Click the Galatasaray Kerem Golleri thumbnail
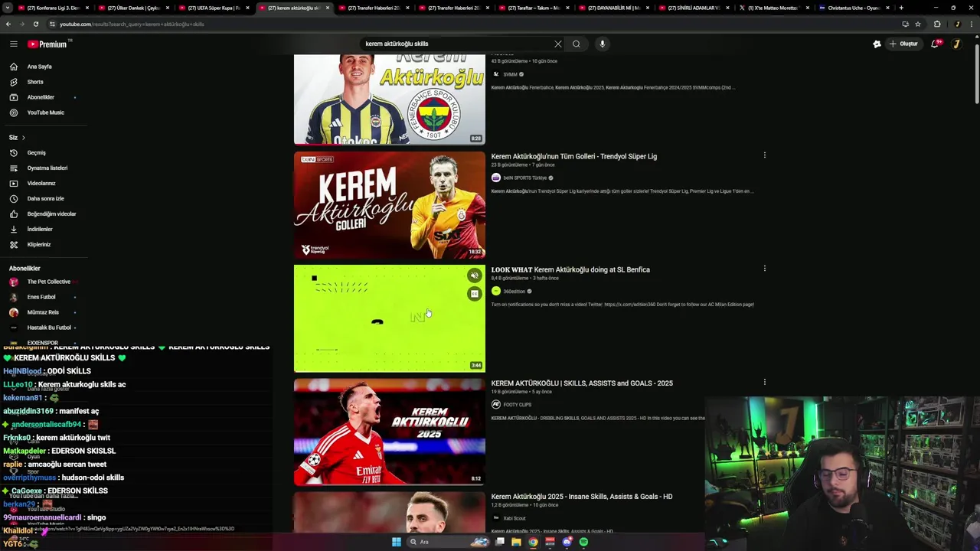 coord(390,205)
